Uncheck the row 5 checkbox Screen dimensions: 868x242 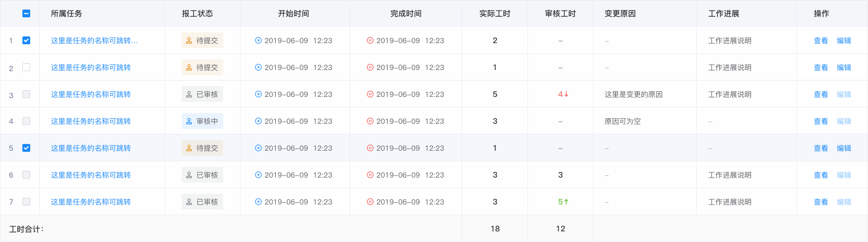click(x=26, y=148)
